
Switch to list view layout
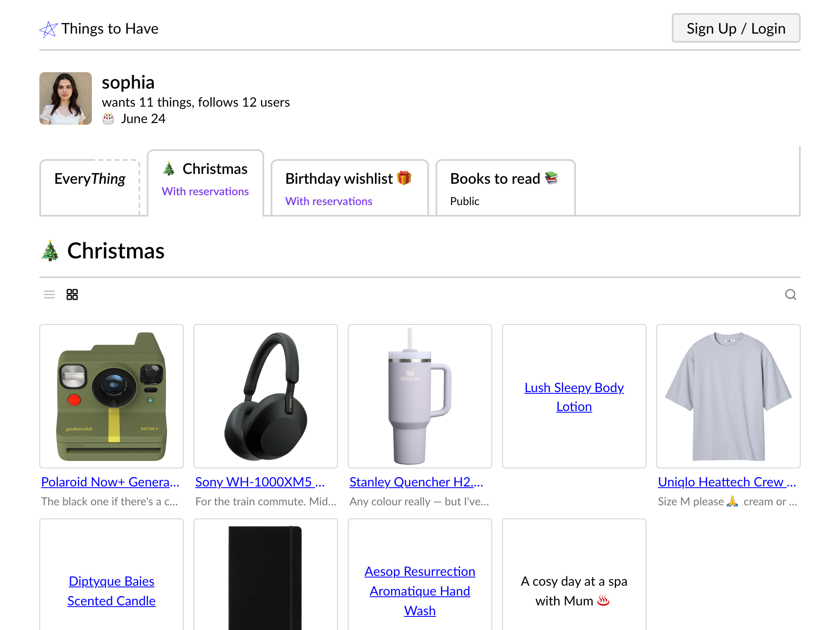pos(49,294)
